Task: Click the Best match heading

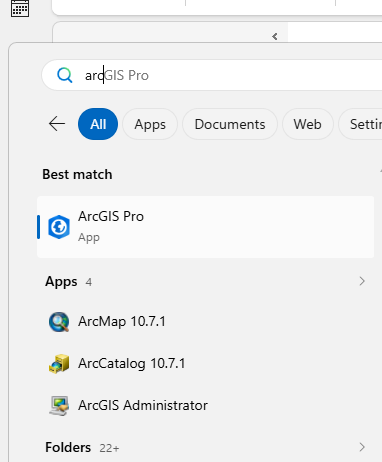Action: coord(77,174)
